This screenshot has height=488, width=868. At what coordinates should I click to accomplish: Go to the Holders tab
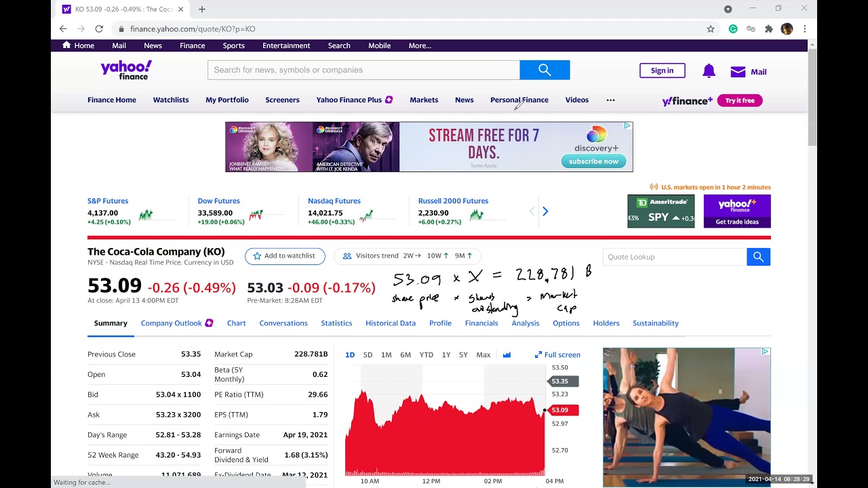[606, 323]
